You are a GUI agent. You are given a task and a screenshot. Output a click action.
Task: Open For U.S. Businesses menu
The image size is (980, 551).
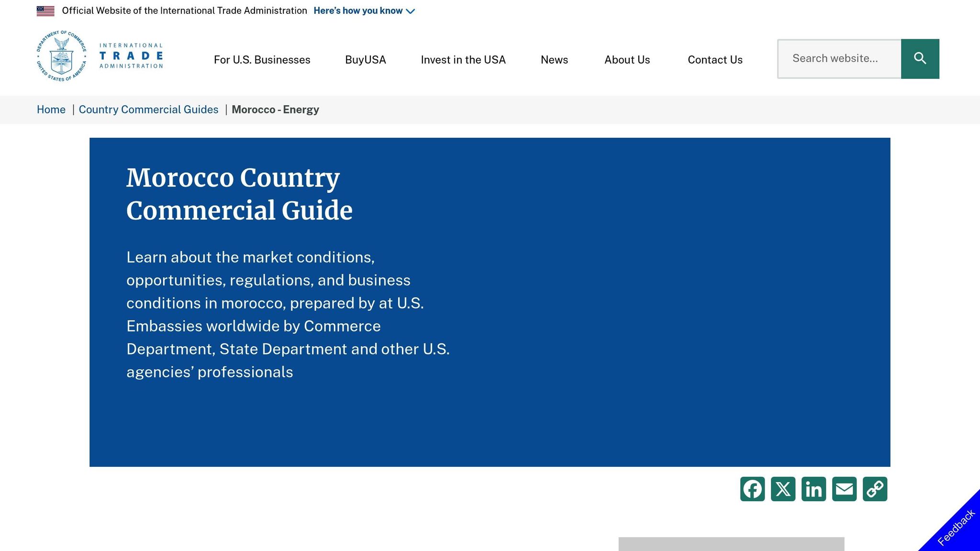262,60
